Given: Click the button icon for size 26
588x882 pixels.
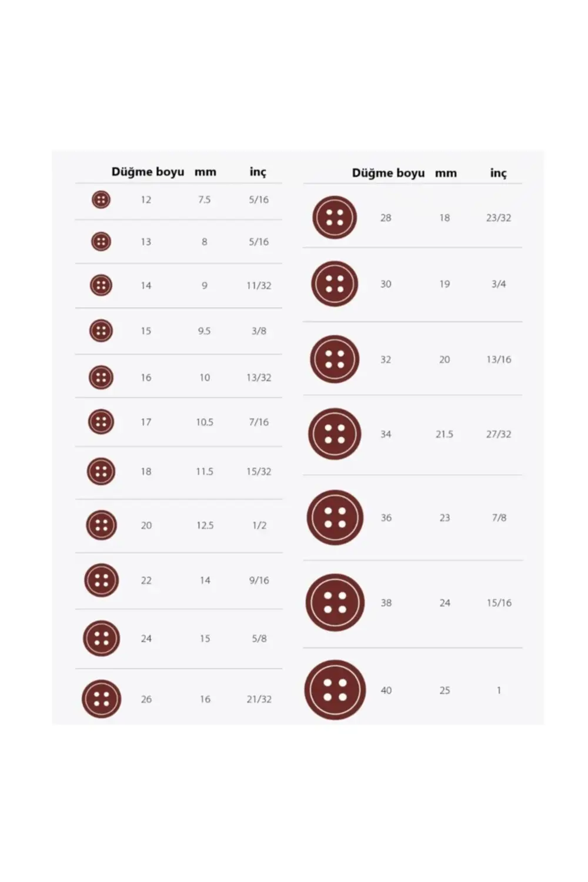Looking at the screenshot, I should coord(101,699).
